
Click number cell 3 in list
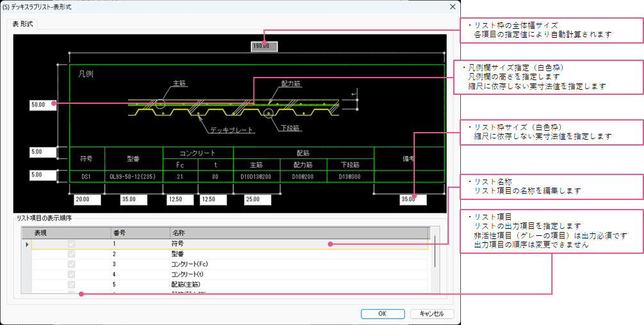coord(140,264)
